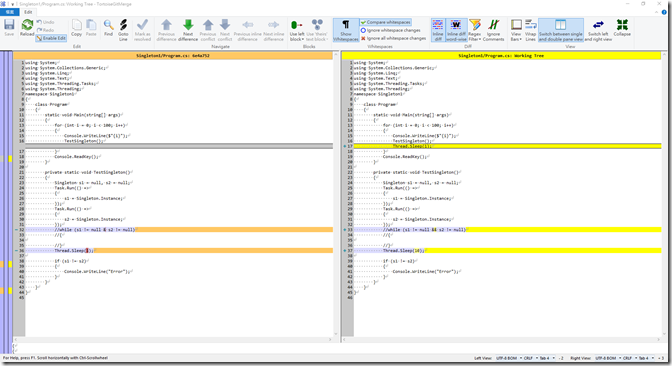
Task: Click the Collapse view icon
Action: click(x=622, y=28)
